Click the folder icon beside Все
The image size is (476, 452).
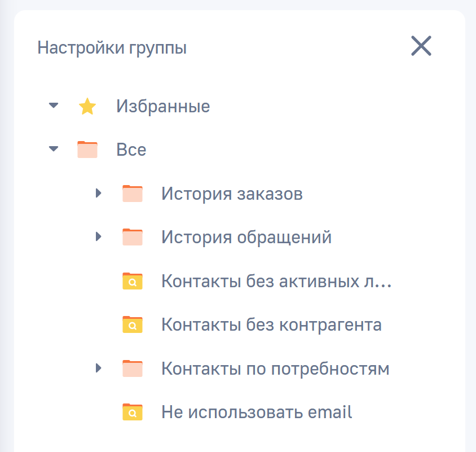pyautogui.click(x=87, y=148)
